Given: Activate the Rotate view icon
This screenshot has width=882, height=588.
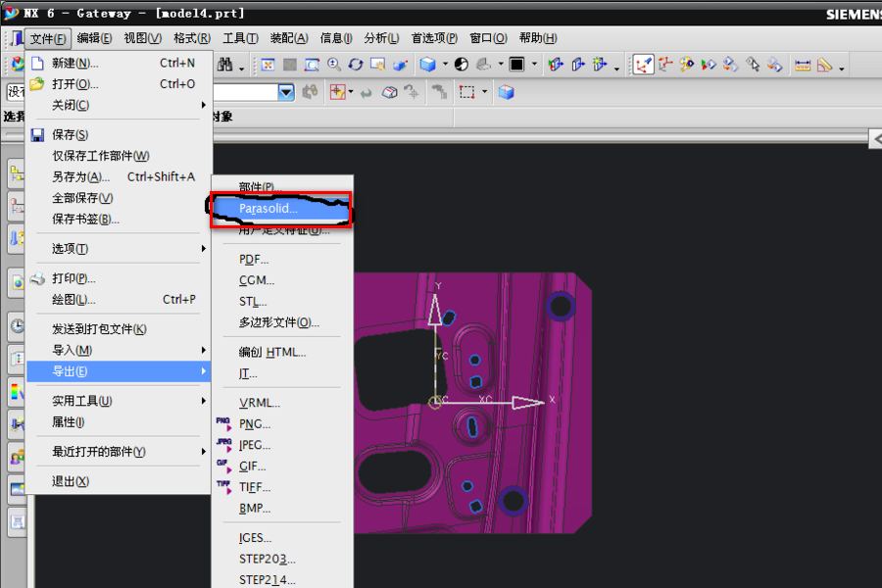Looking at the screenshot, I should click(356, 65).
